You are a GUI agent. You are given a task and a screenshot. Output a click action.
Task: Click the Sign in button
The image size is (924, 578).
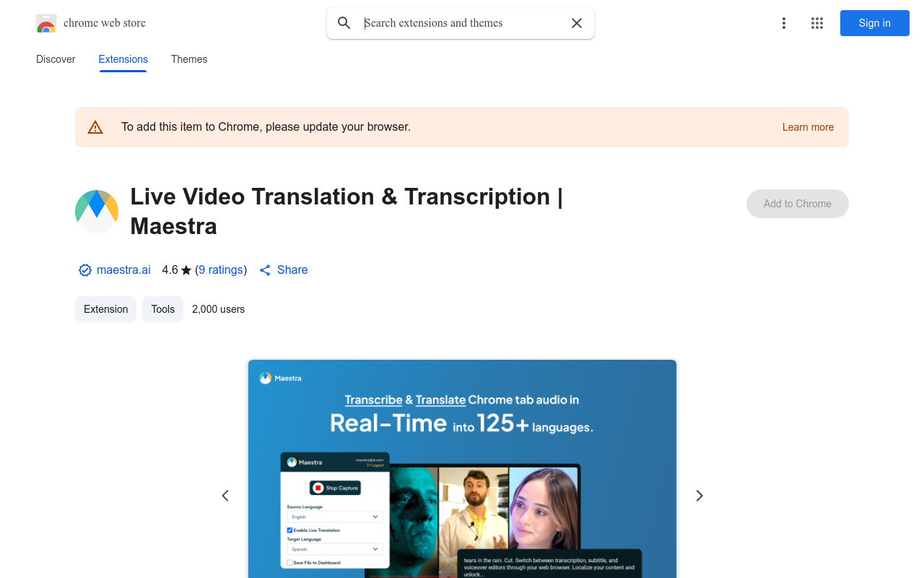(x=875, y=23)
